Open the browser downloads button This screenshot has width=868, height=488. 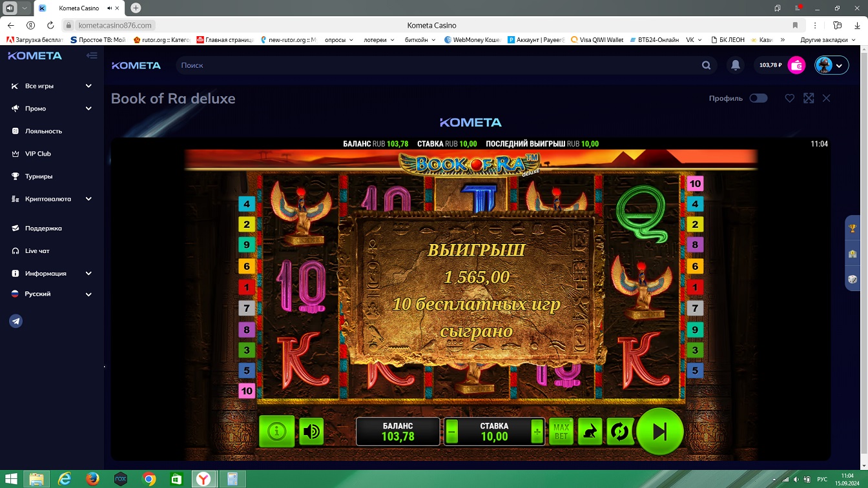[x=856, y=25]
